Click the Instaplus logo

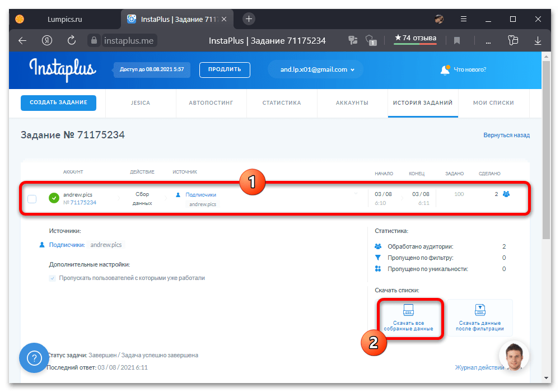(x=63, y=69)
